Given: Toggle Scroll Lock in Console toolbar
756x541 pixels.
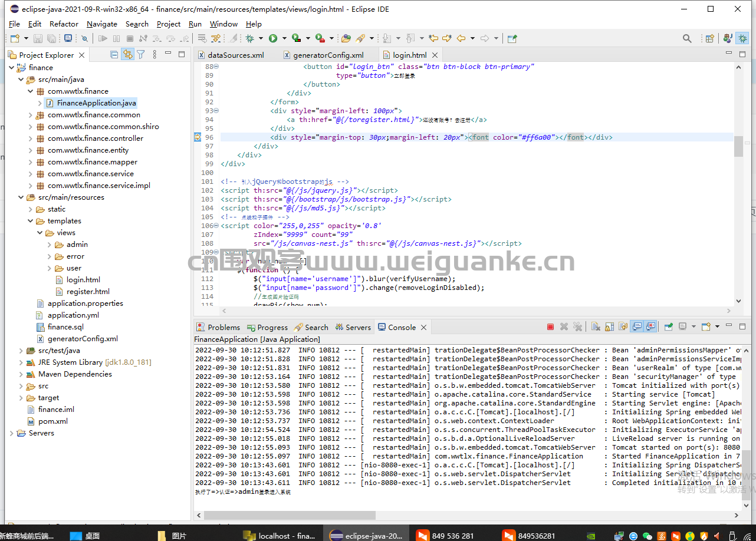Looking at the screenshot, I should 609,326.
